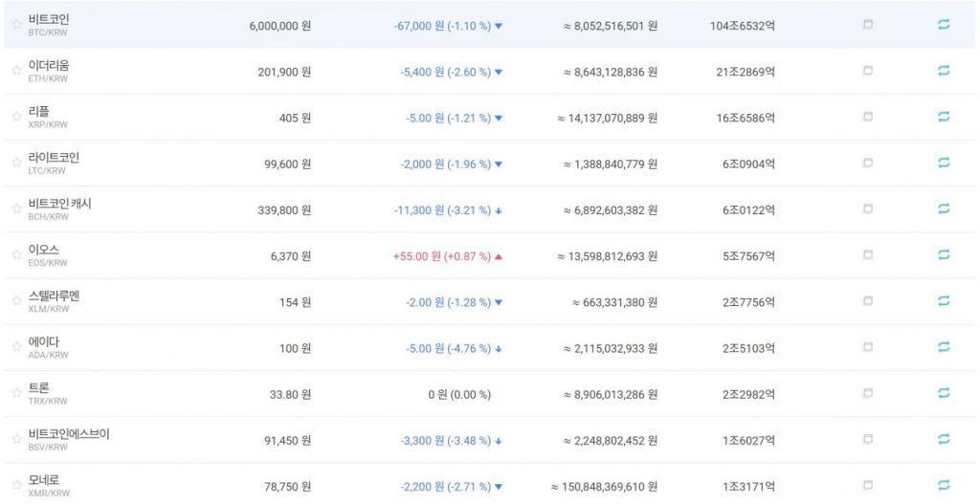Star the 리플 XRP/KRW row
Image resolution: width=980 pixels, height=504 pixels.
[17, 117]
